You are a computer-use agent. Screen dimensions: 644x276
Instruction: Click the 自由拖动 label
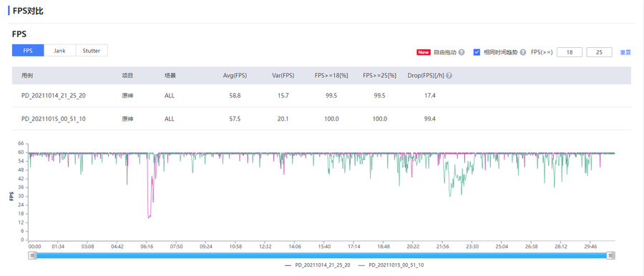coord(445,53)
